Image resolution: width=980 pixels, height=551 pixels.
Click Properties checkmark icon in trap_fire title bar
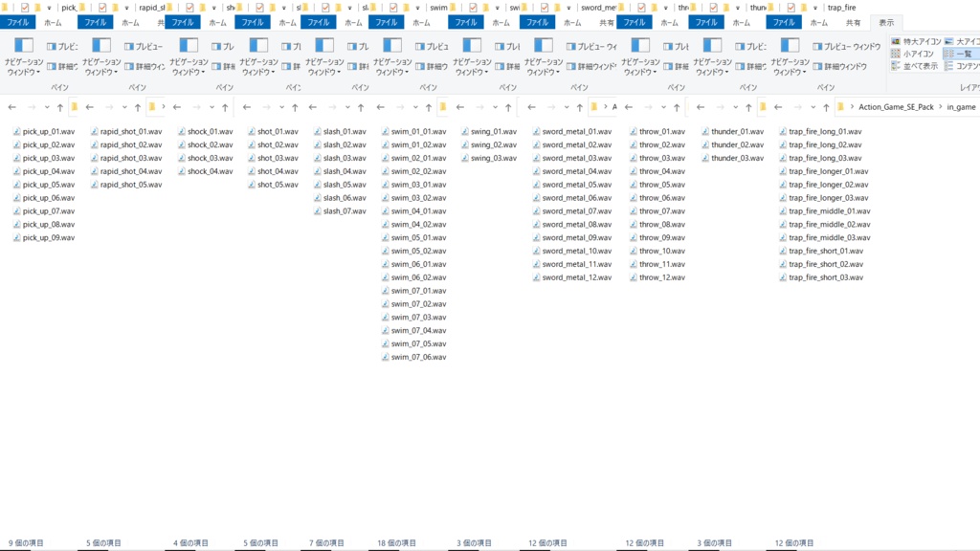click(791, 8)
